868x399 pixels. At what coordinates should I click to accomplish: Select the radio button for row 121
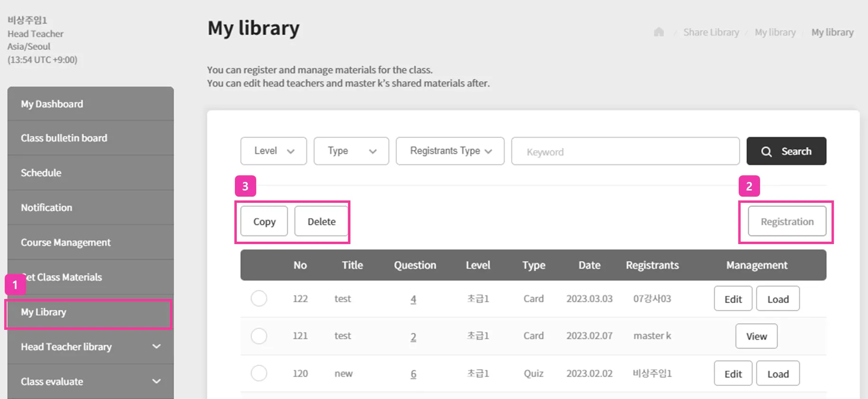(259, 336)
